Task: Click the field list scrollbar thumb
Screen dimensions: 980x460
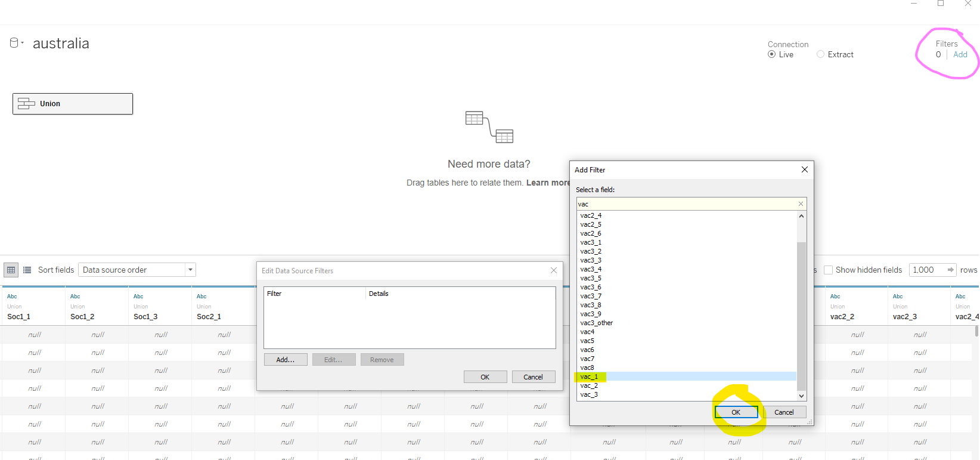Action: click(801, 316)
